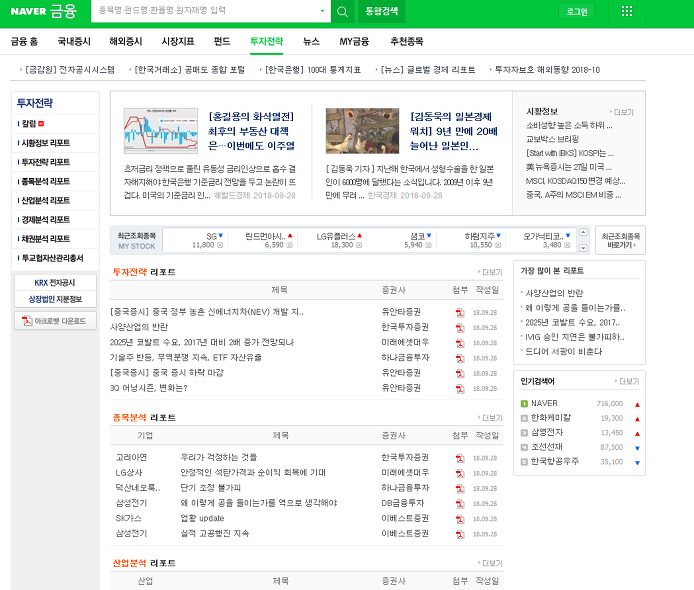Open 한국은행 100대 통계지표 link
The image size is (694, 590).
pos(313,70)
